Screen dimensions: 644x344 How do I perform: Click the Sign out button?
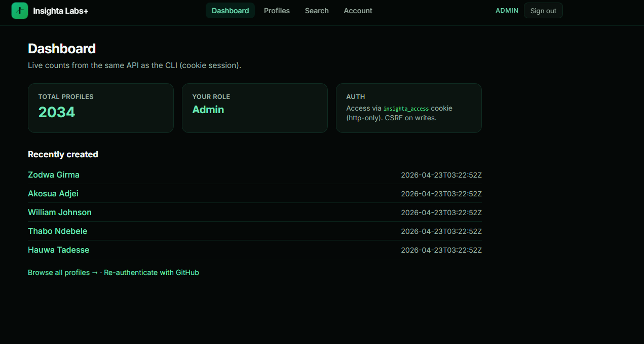(x=543, y=11)
